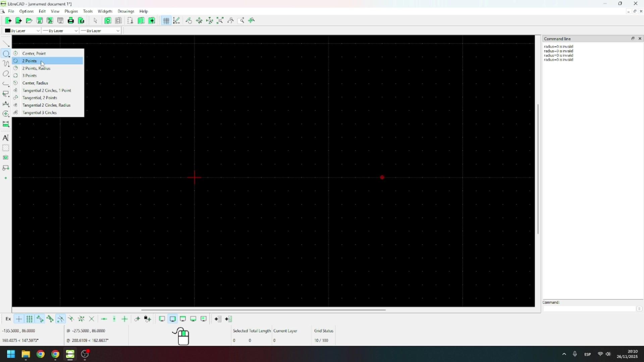Open the Plugins menu
Image resolution: width=644 pixels, height=362 pixels.
point(71,11)
